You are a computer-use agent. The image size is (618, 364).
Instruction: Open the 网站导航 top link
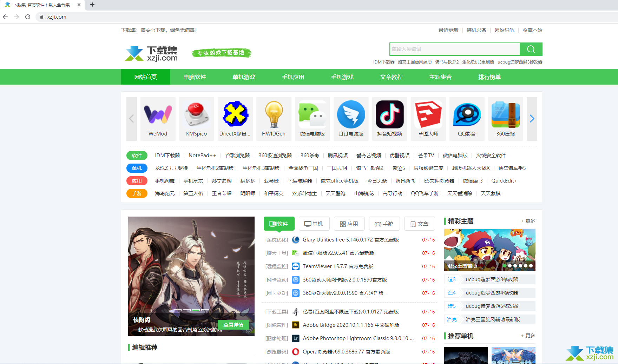tap(505, 30)
